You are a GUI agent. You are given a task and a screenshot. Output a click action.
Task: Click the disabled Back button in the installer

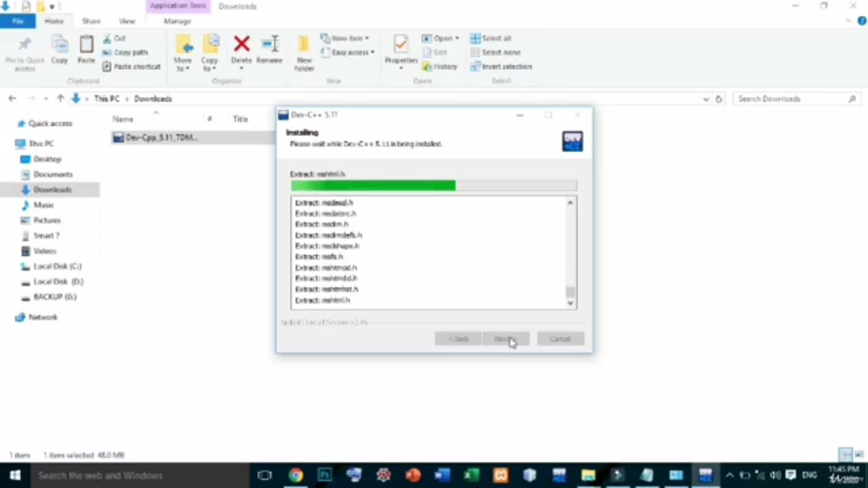(x=458, y=339)
